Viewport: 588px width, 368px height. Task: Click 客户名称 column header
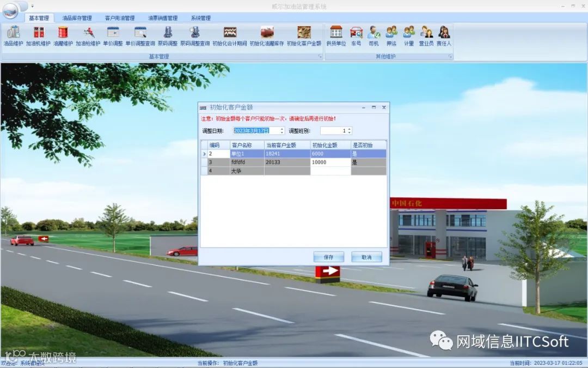click(247, 145)
